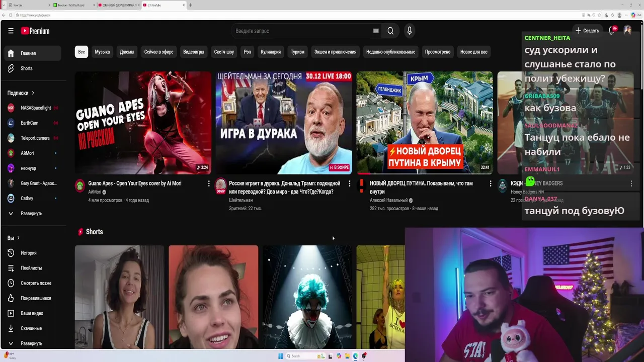Select the Новое для вас chip
The image size is (644, 362).
point(473,52)
